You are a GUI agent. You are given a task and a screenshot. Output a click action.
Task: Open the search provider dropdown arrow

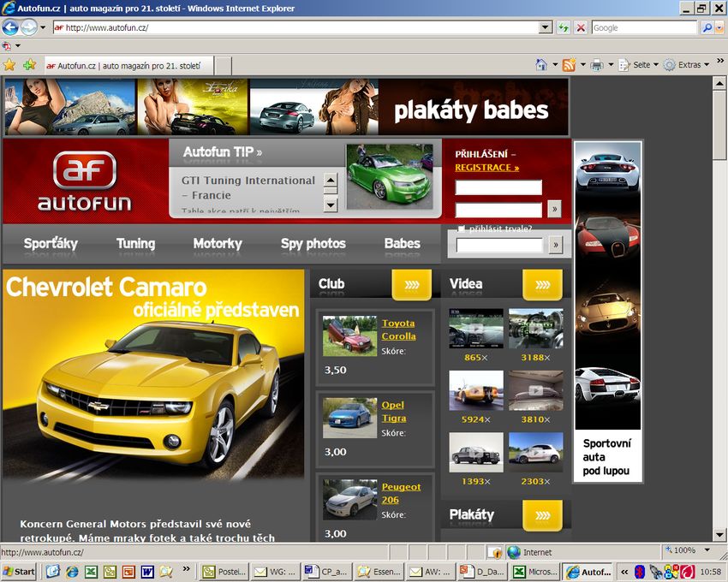click(719, 27)
